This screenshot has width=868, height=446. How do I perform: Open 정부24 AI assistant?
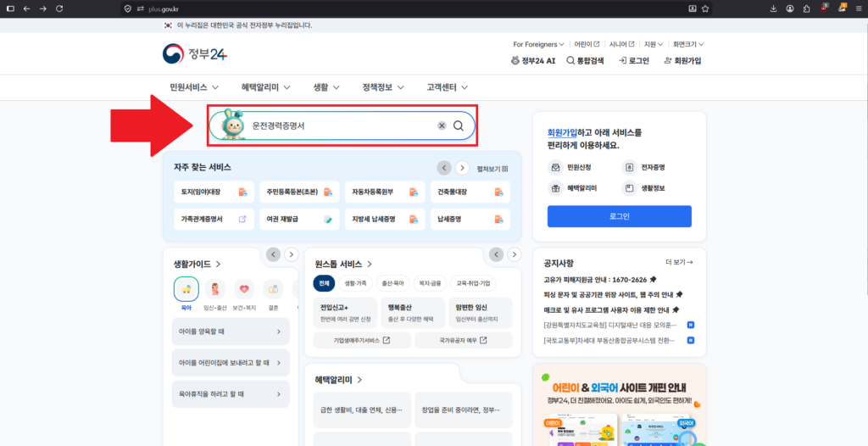(x=533, y=61)
